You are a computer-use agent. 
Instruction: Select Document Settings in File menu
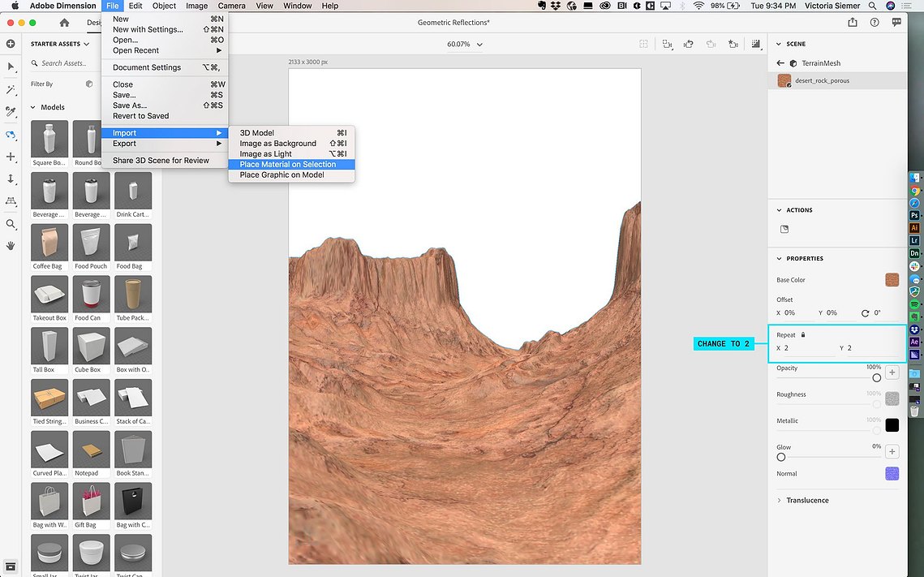click(165, 68)
